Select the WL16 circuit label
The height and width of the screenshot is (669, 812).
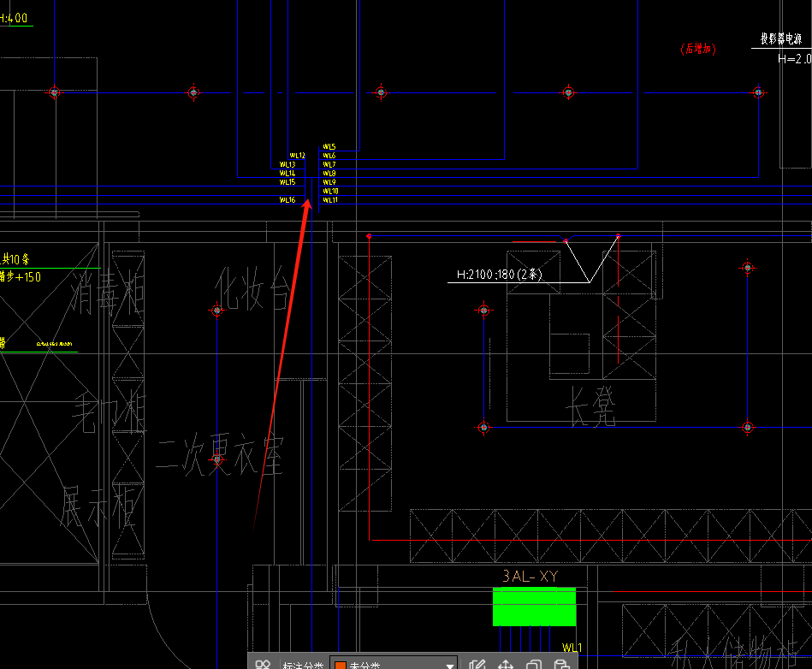(287, 200)
